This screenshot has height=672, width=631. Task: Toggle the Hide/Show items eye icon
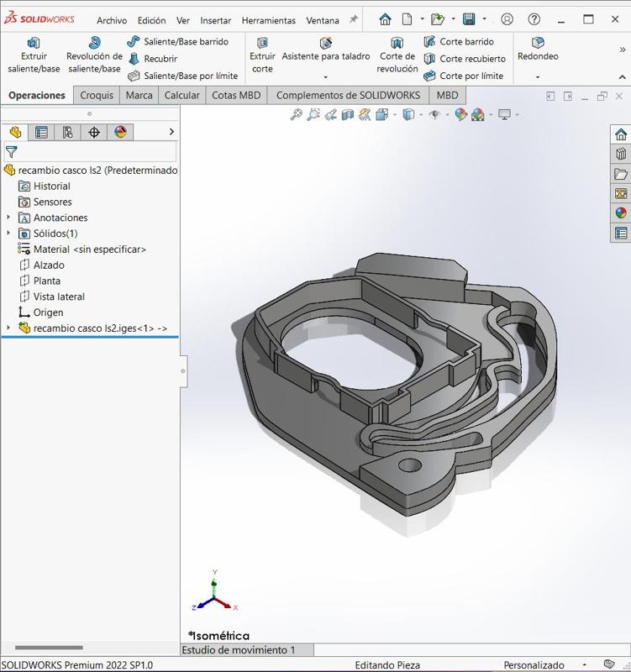click(434, 114)
